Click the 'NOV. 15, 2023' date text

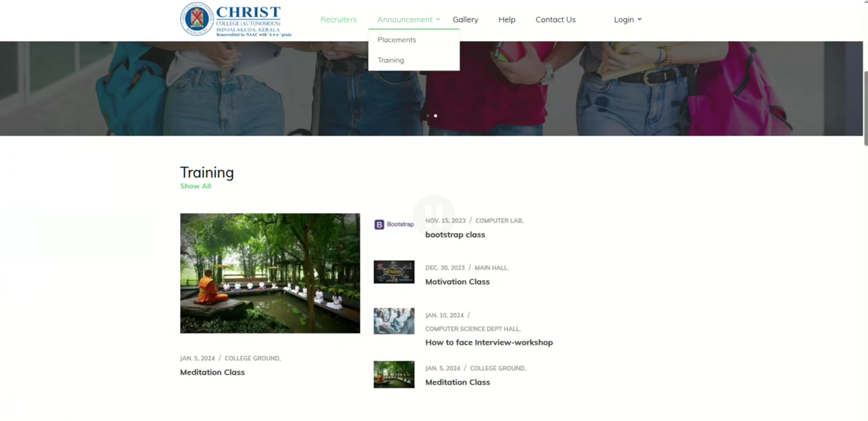[445, 221]
